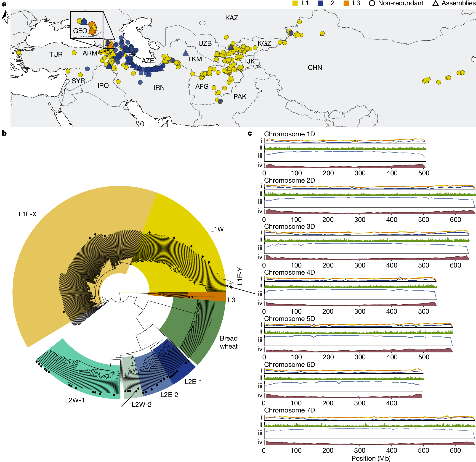Click the north arrow compass icon
476x462 pixels.
(x=5, y=15)
